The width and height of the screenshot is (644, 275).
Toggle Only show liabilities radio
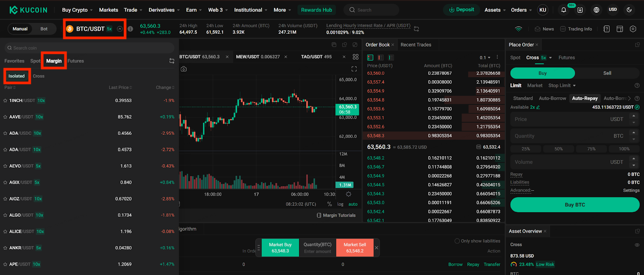coord(457,241)
